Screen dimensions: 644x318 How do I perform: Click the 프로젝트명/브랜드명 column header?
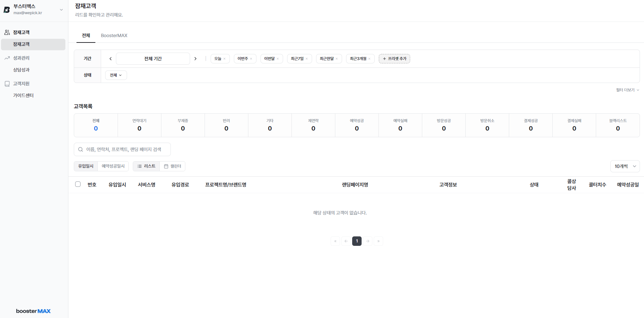tap(226, 185)
